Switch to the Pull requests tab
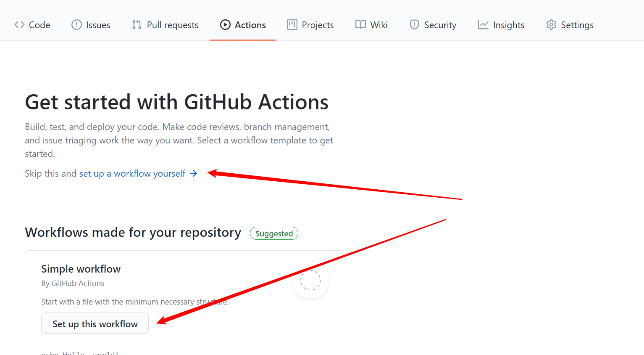 pos(172,25)
